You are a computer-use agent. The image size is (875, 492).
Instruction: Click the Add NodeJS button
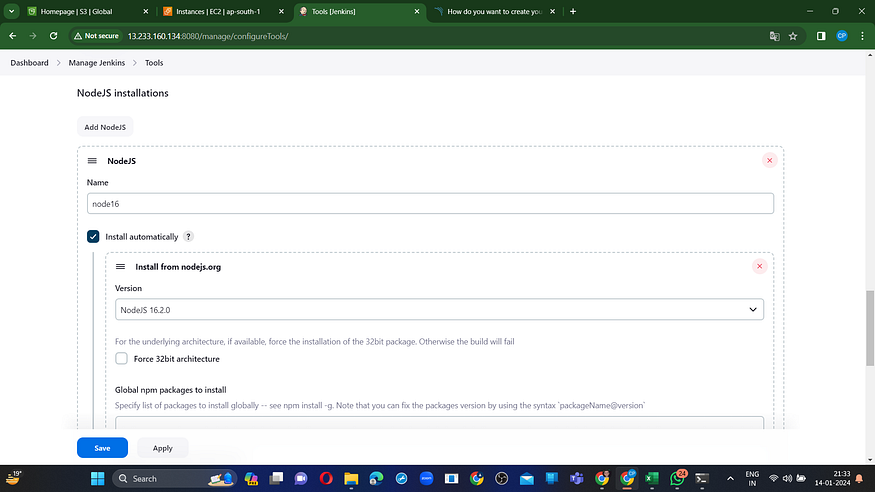[105, 127]
